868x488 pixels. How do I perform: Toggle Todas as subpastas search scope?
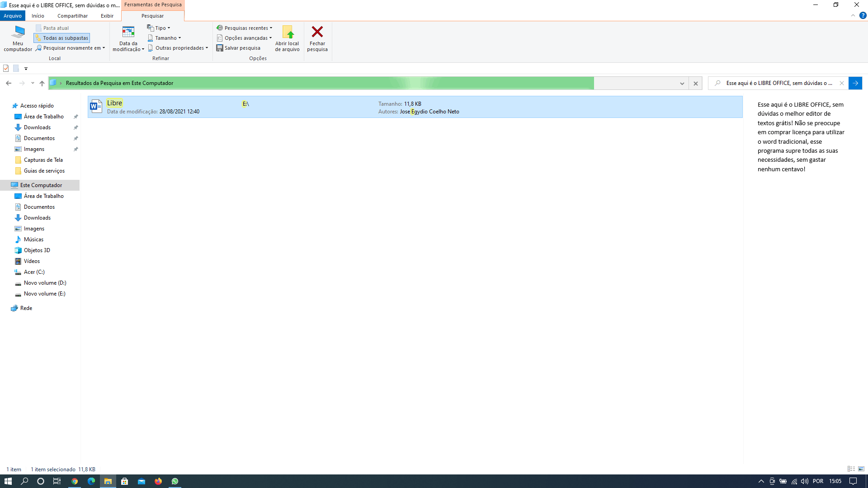pyautogui.click(x=62, y=38)
